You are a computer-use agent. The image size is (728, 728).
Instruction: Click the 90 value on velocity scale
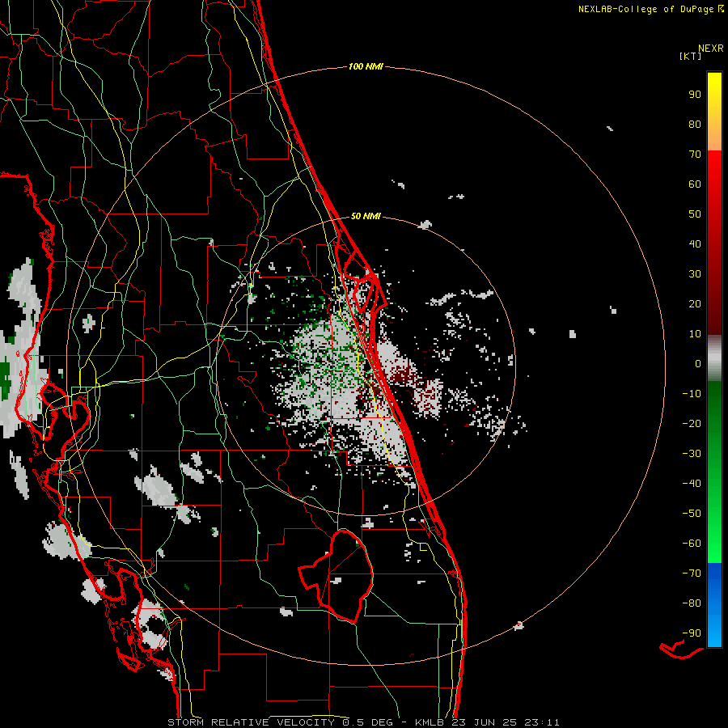pos(695,95)
